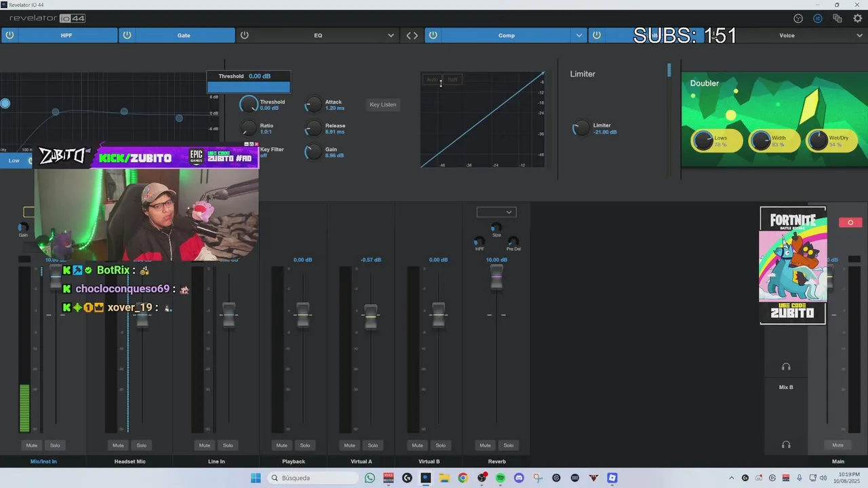Click the headphone icon beside Main Mute
Viewport: 868px width, 488px height.
click(786, 445)
